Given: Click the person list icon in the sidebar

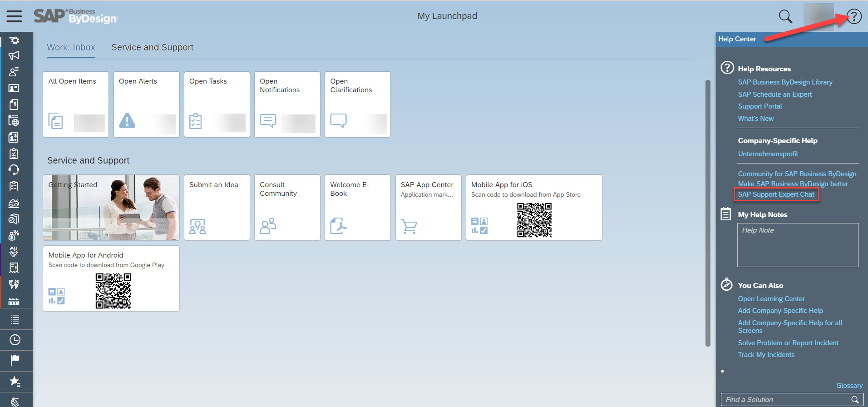Looking at the screenshot, I should coord(14,72).
